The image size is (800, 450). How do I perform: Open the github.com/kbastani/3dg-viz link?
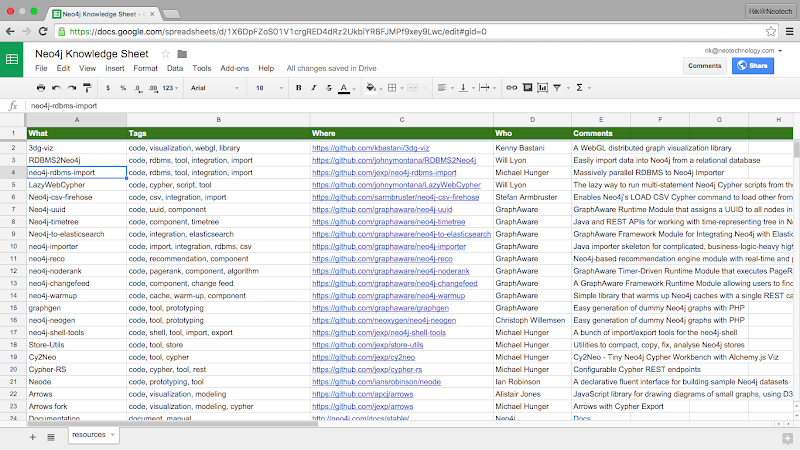(x=370, y=148)
